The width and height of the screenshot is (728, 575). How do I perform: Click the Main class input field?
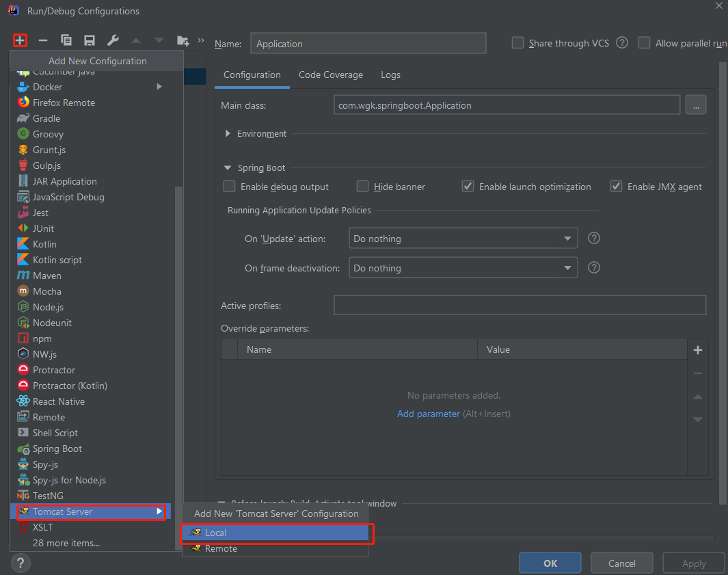507,105
